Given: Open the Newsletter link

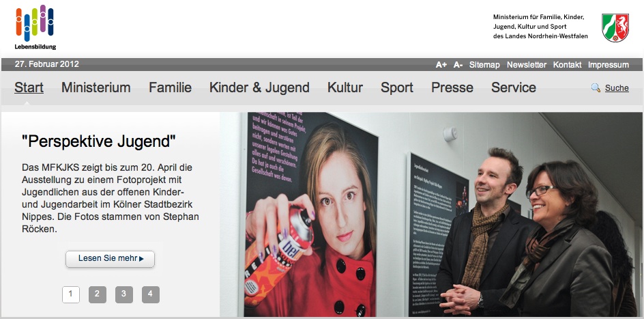Looking at the screenshot, I should tap(527, 65).
